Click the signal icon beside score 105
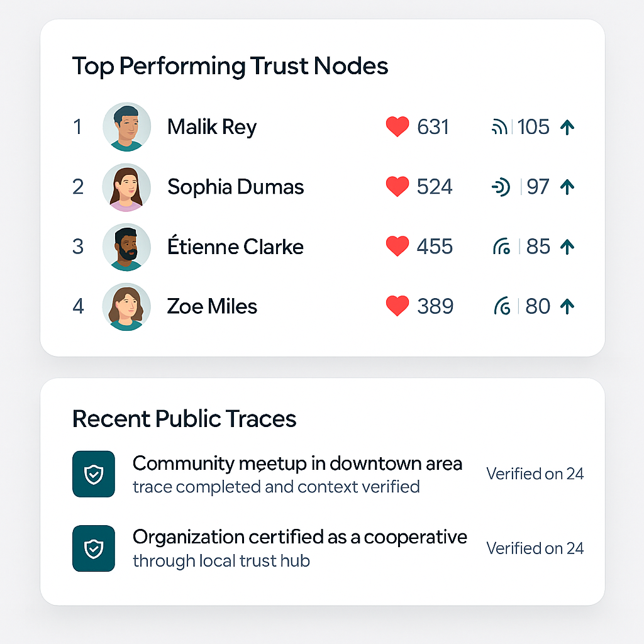 499,127
